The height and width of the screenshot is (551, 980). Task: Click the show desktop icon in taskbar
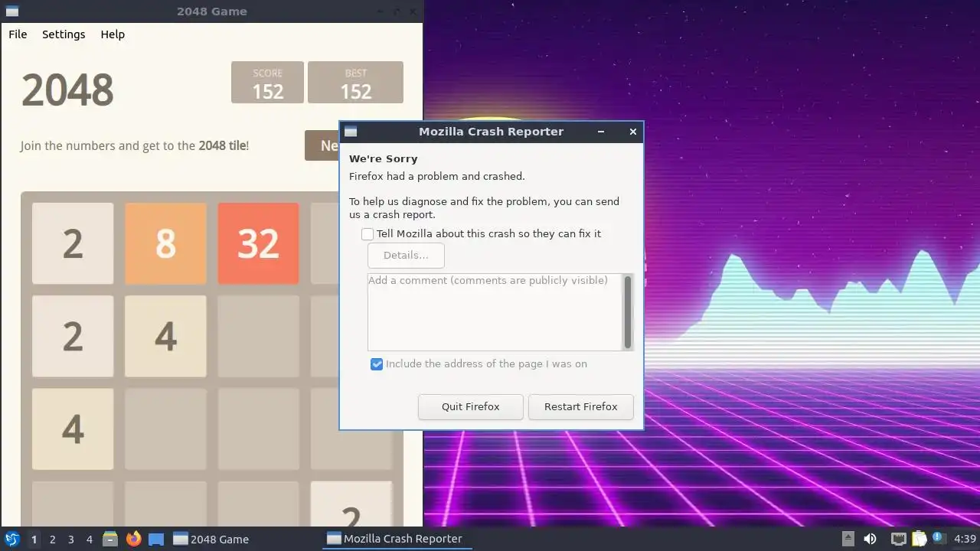point(156,540)
